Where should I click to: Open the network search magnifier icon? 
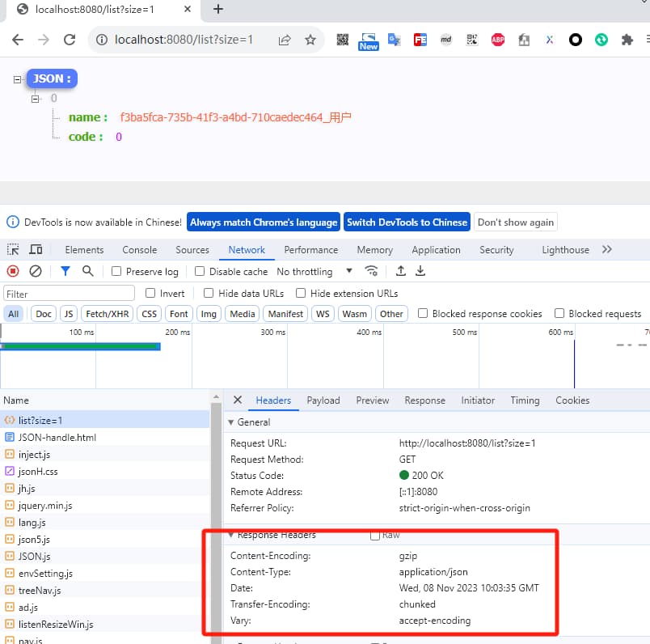tap(88, 272)
